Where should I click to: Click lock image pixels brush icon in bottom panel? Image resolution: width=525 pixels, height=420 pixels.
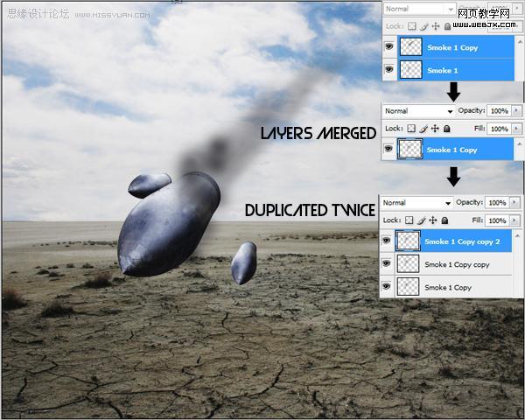pyautogui.click(x=422, y=220)
